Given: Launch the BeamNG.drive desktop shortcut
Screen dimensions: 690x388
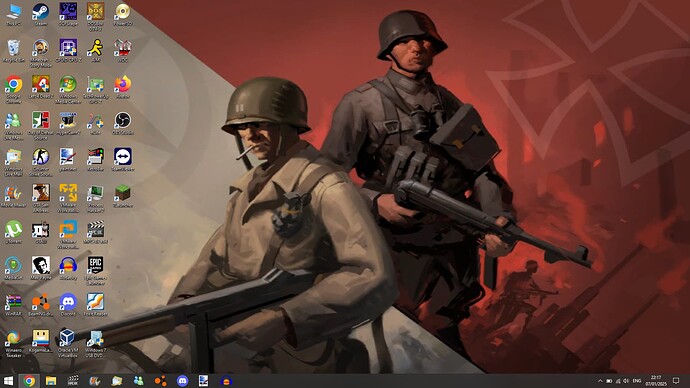Looking at the screenshot, I should (x=40, y=304).
